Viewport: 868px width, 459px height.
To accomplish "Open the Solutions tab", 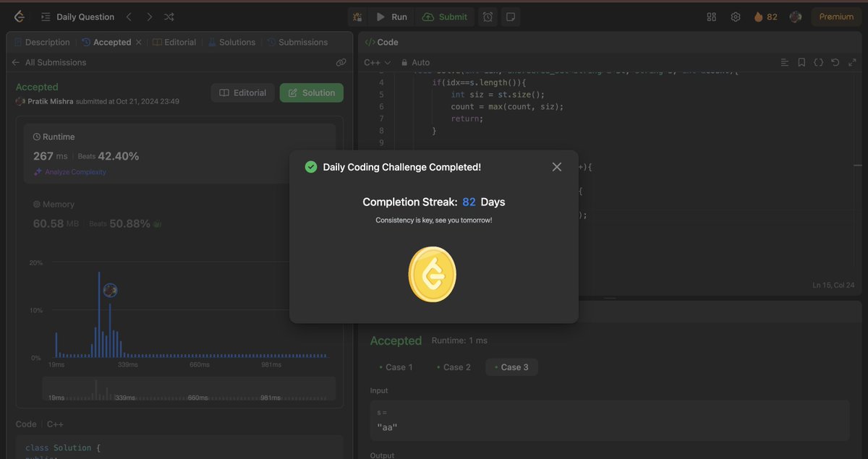I will click(231, 42).
